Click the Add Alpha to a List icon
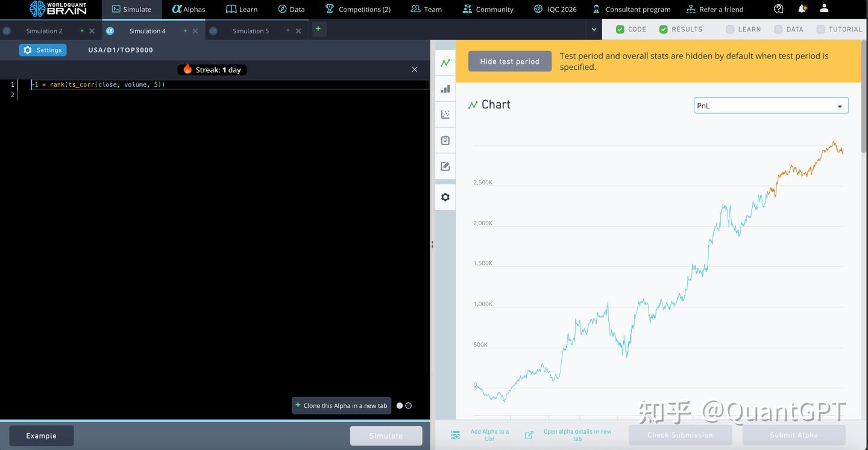 coord(456,435)
